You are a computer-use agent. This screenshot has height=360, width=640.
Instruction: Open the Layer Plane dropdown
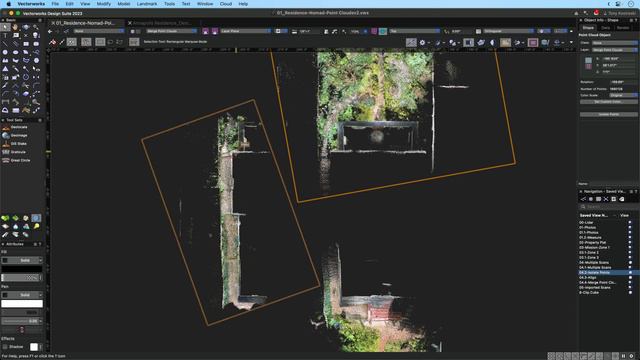pyautogui.click(x=245, y=31)
